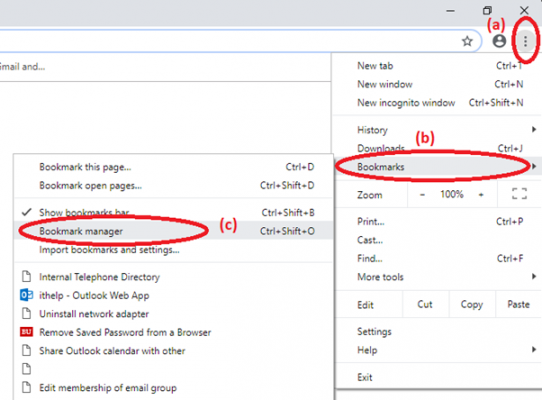Viewport: 542px width, 400px height.
Task: Decrease zoom with the minus button
Action: pyautogui.click(x=422, y=195)
